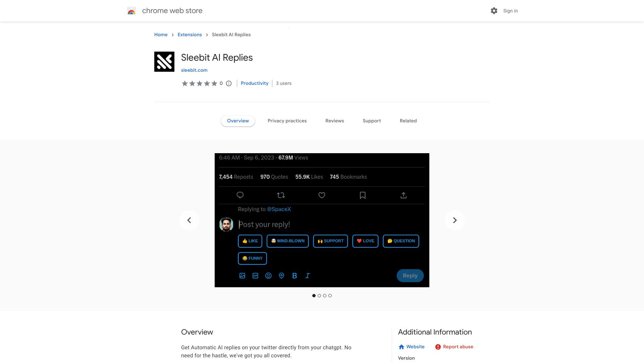Click the QUESTION reply suggestion button

401,240
